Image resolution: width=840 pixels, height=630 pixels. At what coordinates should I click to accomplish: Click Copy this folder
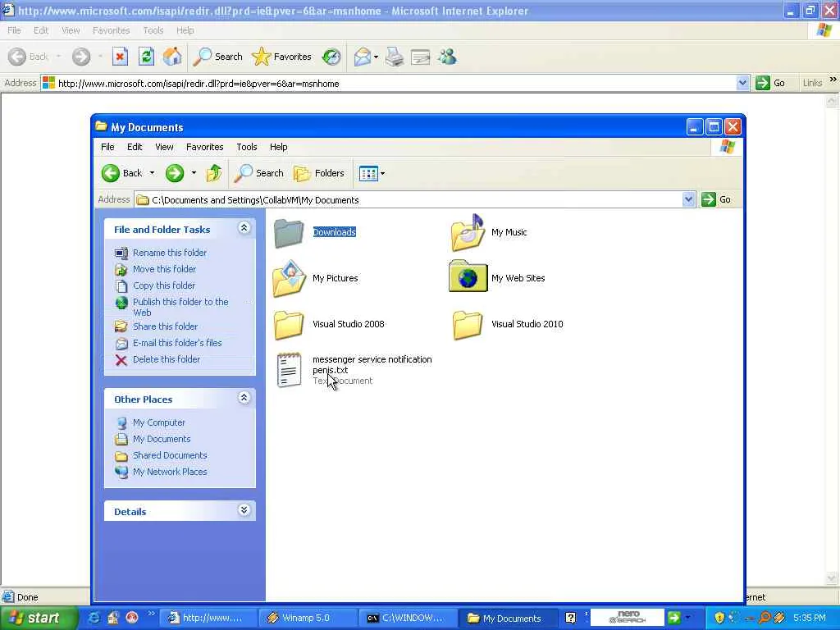(164, 285)
